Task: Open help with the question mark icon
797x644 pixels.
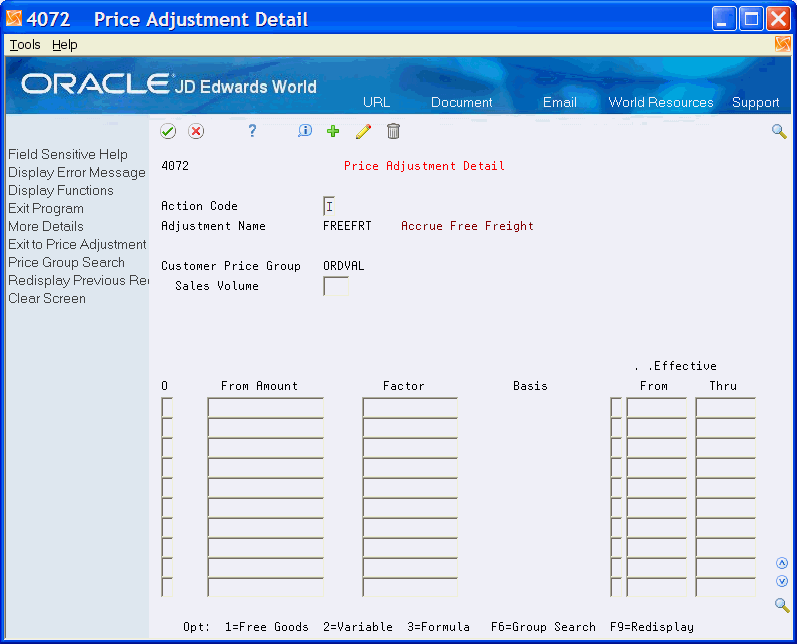Action: tap(252, 131)
